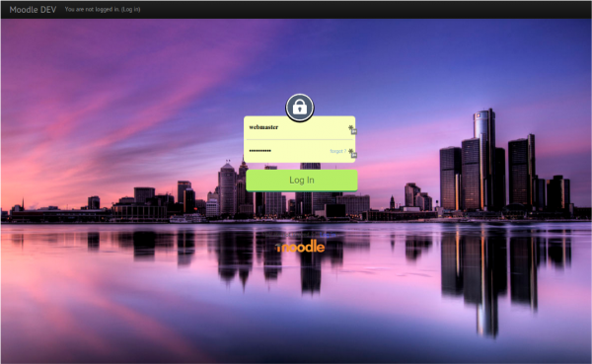The height and width of the screenshot is (364, 592).
Task: Click the orange moodle logo
Action: pyautogui.click(x=300, y=247)
